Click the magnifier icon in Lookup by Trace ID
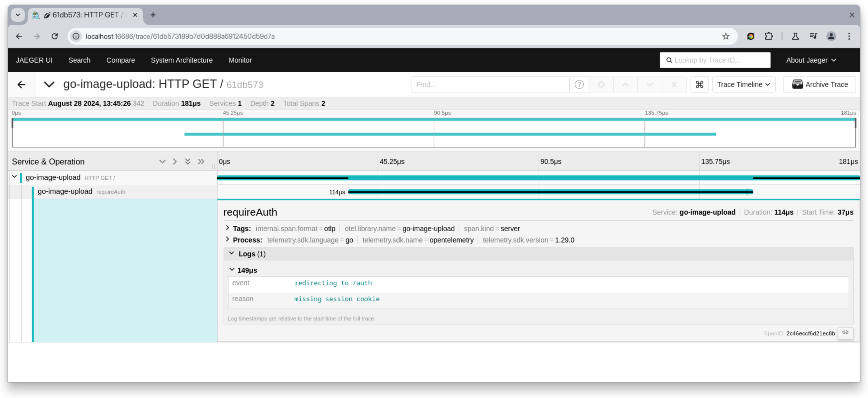Image resolution: width=868 pixels, height=398 pixels. 670,60
